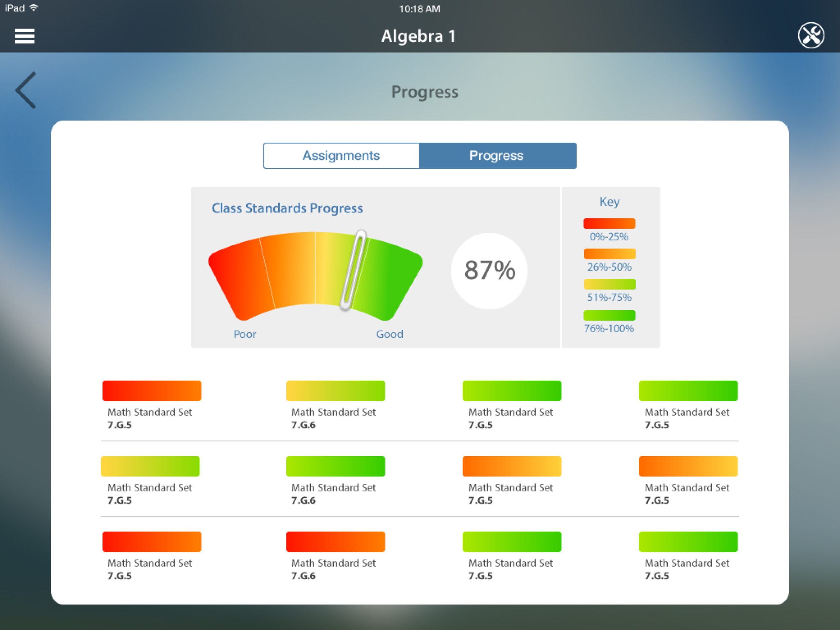Select the orange 7.G.5 bar in second row
Viewport: 840px width, 630px height.
point(512,466)
